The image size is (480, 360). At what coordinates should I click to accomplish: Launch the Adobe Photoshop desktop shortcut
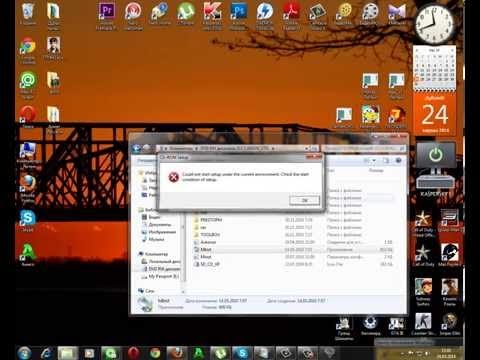tap(239, 15)
